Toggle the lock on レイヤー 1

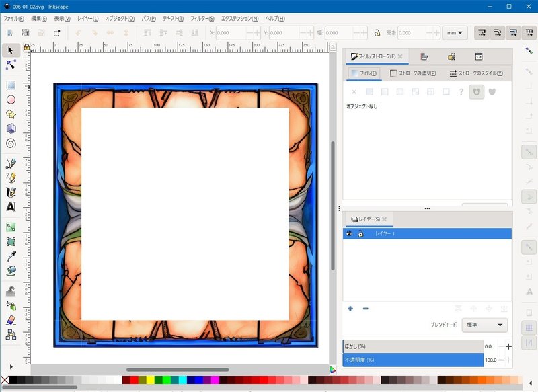(360, 233)
